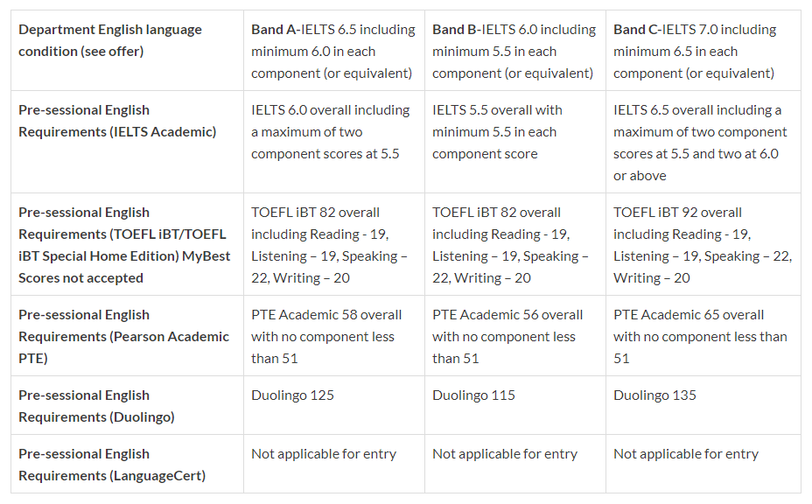Click the IELTS 5.5 overall cell

[497, 131]
